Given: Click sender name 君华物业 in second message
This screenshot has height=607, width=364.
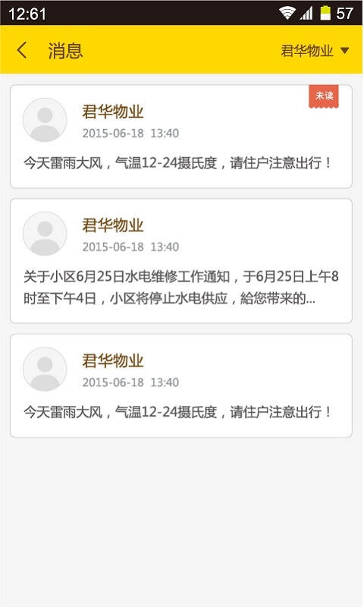Looking at the screenshot, I should coord(112,225).
